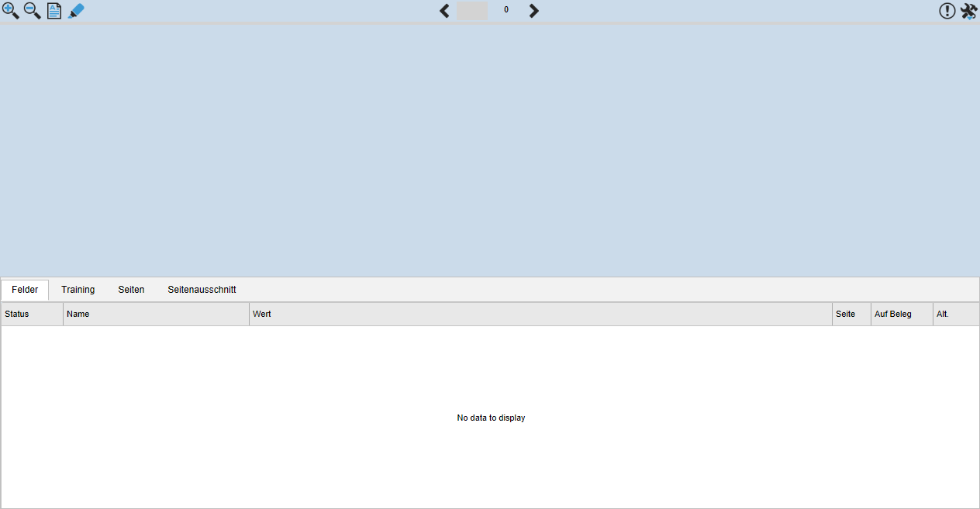980x509 pixels.
Task: Select the Zoom In magnifier tool
Action: pos(10,11)
